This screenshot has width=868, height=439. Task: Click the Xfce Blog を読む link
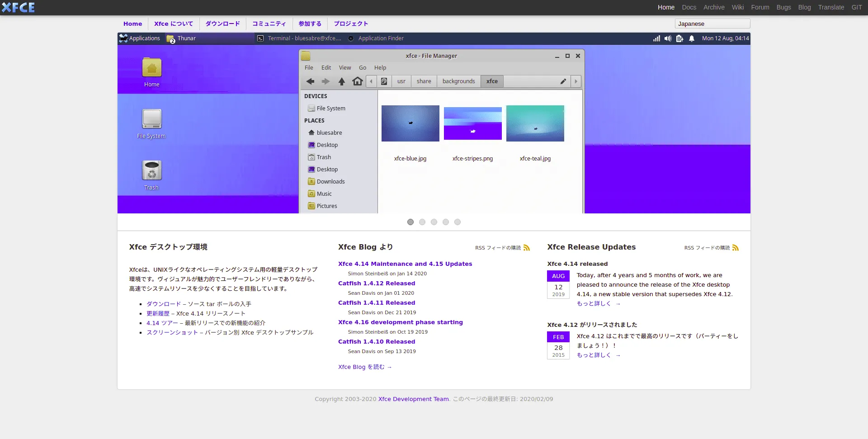[365, 367]
